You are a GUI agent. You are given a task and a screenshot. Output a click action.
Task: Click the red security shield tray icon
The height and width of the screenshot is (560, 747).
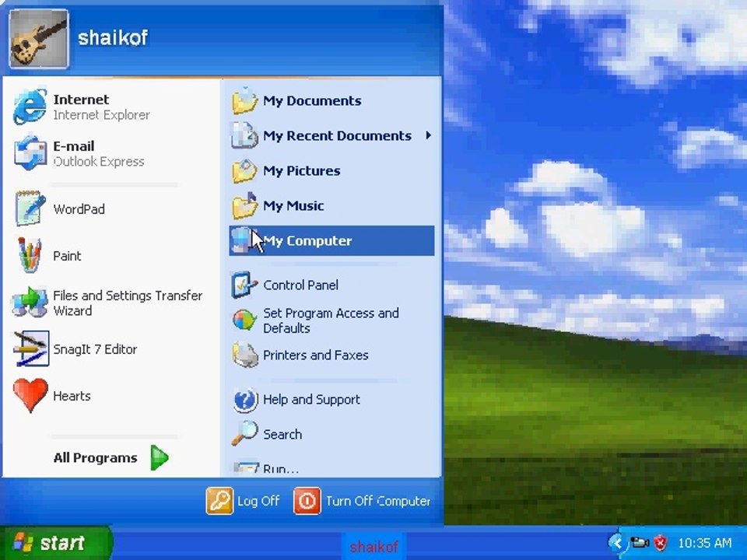[661, 542]
